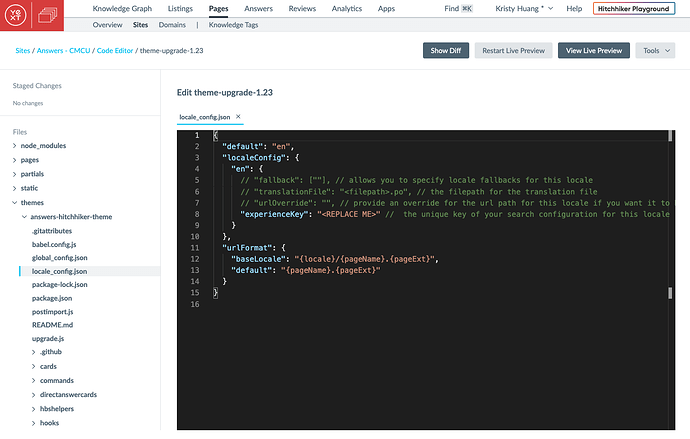
Task: Go to Code Editor breadcrumb link
Action: (115, 51)
